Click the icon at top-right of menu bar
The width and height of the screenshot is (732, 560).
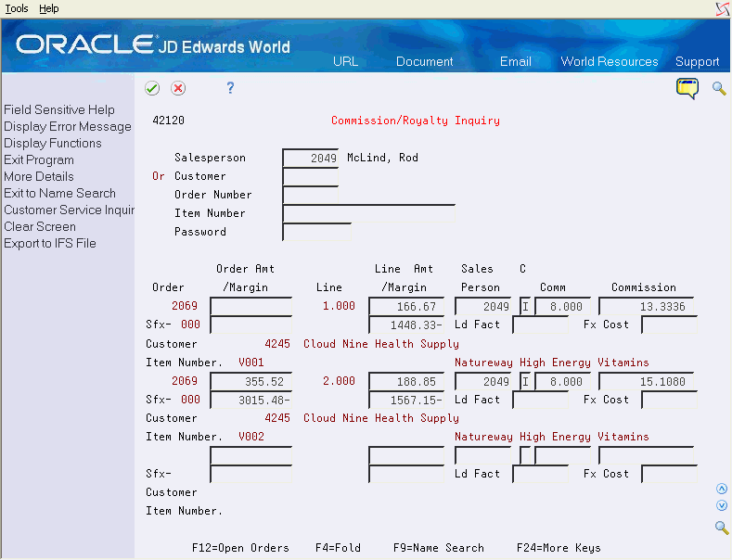[x=723, y=9]
